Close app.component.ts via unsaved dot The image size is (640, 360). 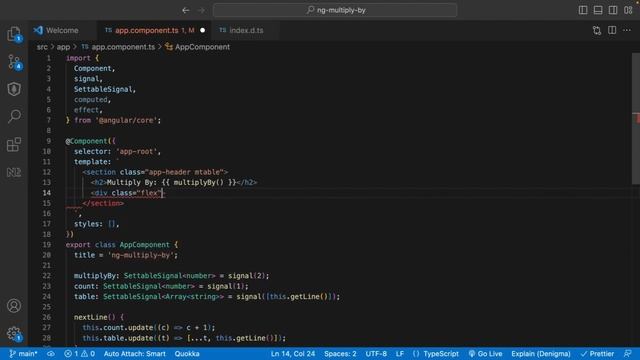pos(202,30)
